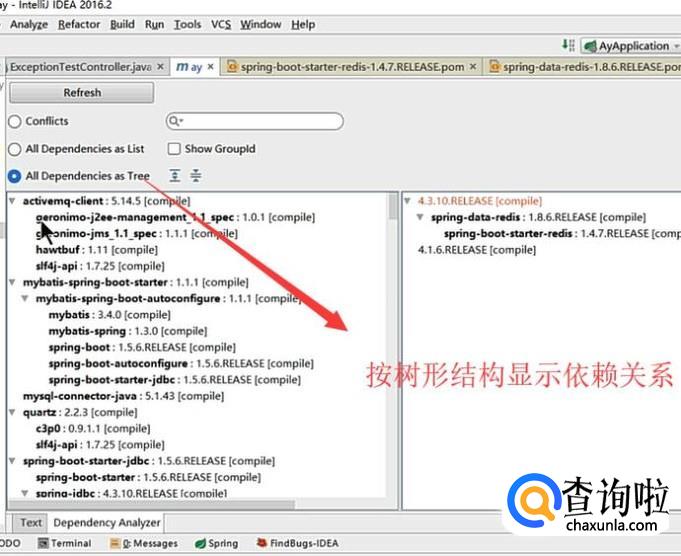Close the 'ay' Maven pom tab

coord(211,66)
